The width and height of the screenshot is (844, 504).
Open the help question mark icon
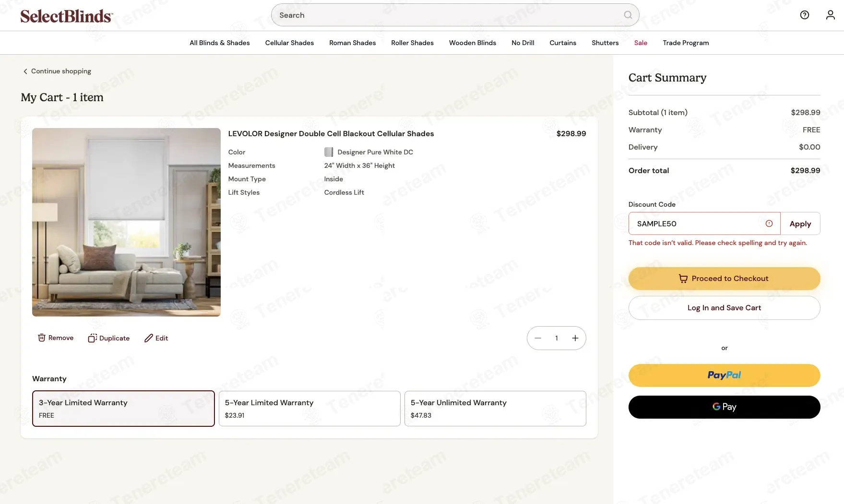[x=805, y=15]
